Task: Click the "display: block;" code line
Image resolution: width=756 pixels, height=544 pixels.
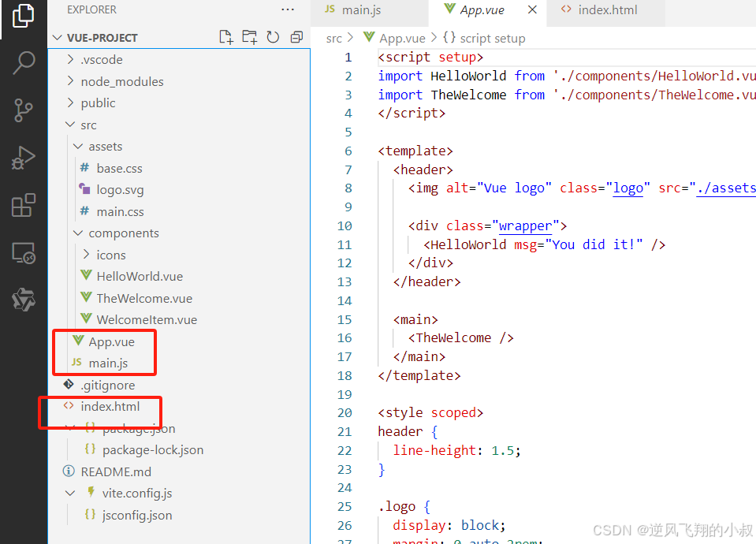Action: pyautogui.click(x=449, y=525)
